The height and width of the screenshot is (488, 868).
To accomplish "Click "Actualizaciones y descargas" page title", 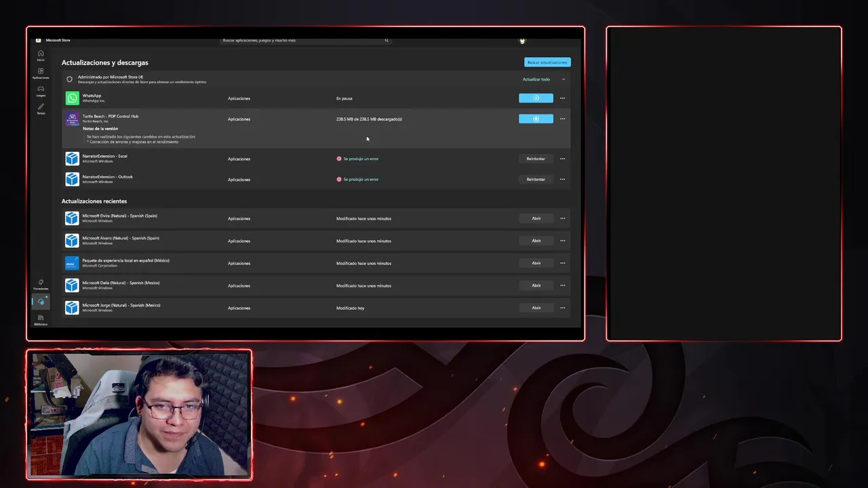I will (105, 62).
